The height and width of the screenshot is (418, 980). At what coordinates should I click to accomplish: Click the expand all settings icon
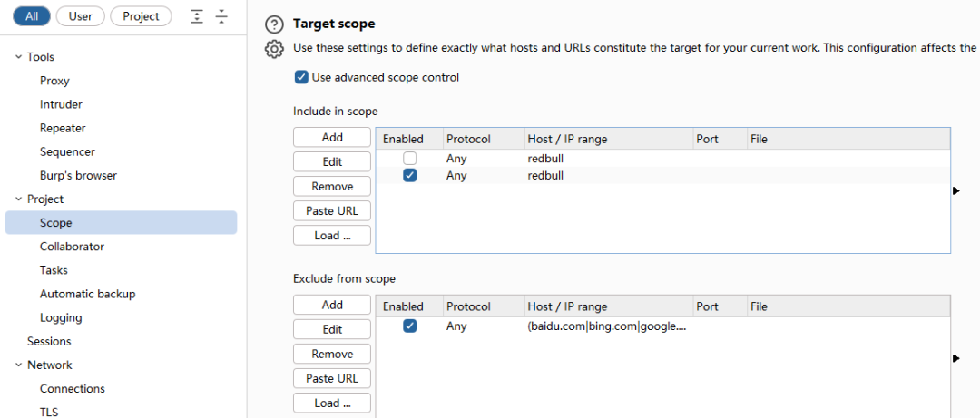198,16
